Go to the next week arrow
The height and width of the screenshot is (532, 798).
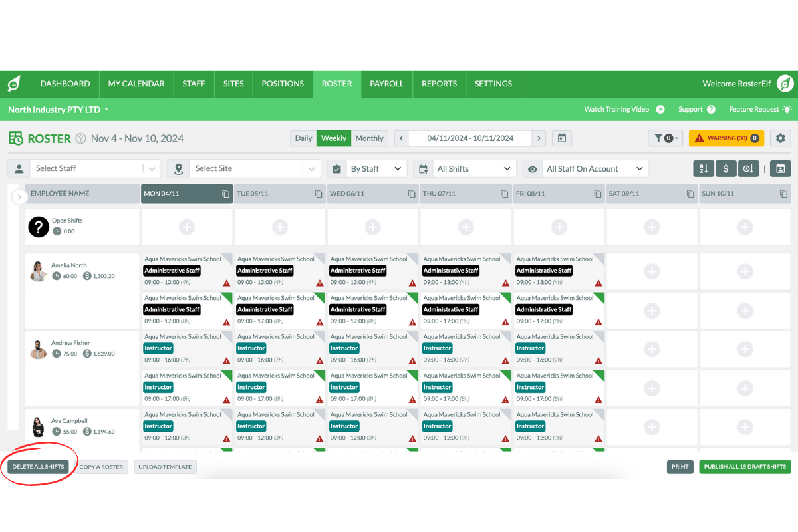(539, 138)
